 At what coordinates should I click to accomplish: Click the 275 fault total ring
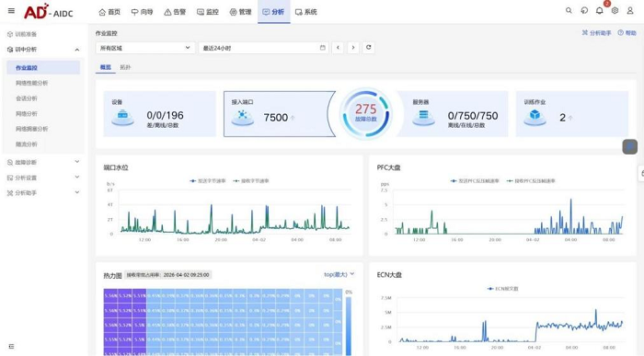click(365, 114)
